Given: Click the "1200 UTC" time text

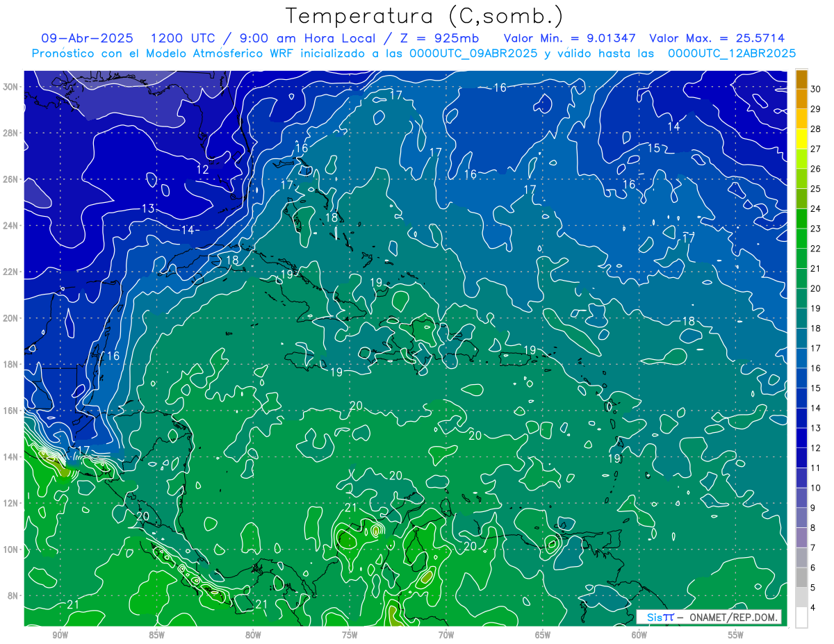Looking at the screenshot, I should point(184,38).
